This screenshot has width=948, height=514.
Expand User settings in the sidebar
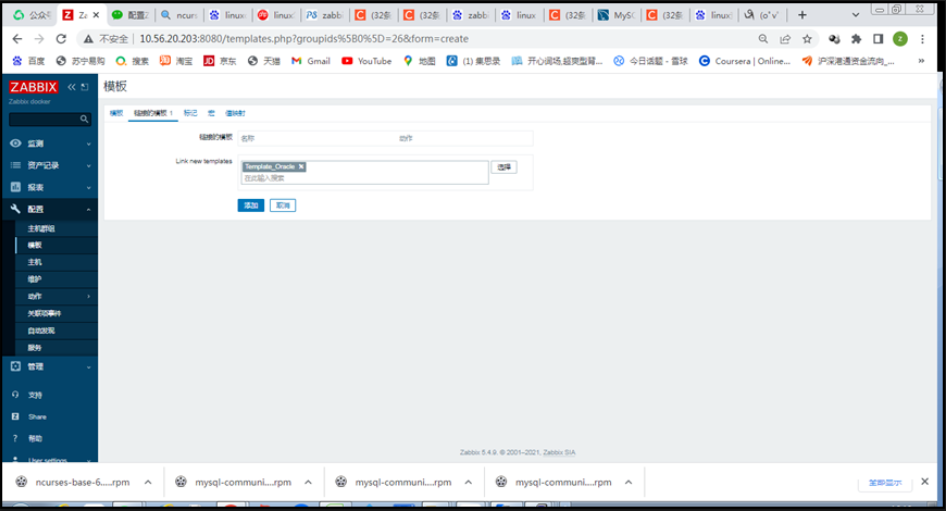point(50,460)
